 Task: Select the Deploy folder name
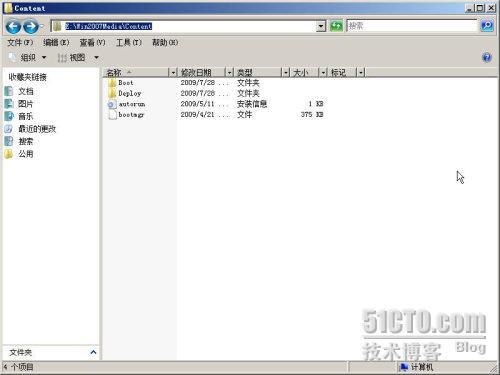(x=130, y=93)
